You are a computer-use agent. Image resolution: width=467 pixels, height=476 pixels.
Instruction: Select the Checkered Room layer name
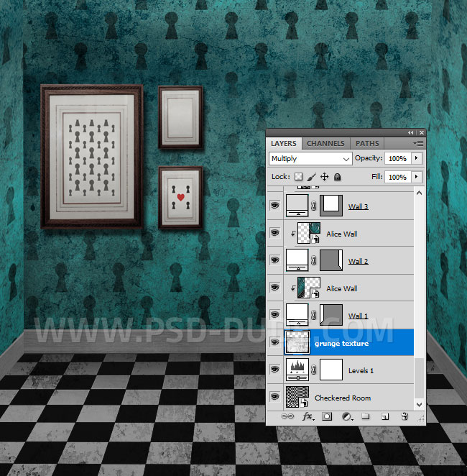pyautogui.click(x=343, y=398)
